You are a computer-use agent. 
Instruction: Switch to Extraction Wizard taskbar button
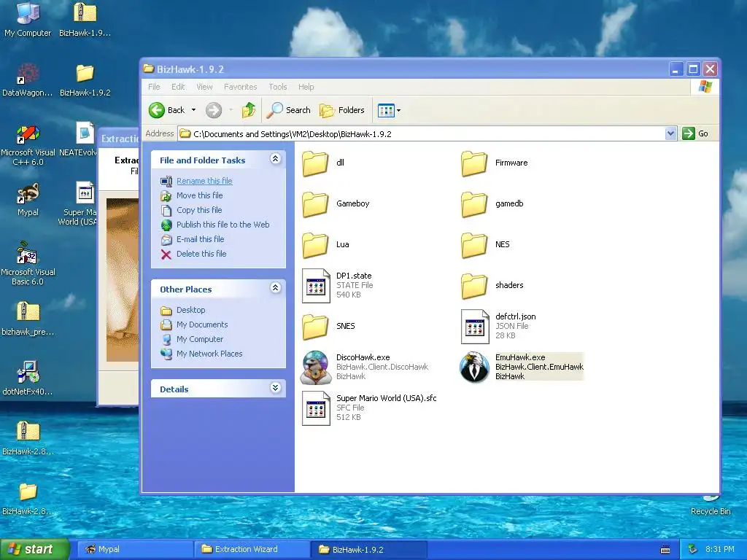252,549
